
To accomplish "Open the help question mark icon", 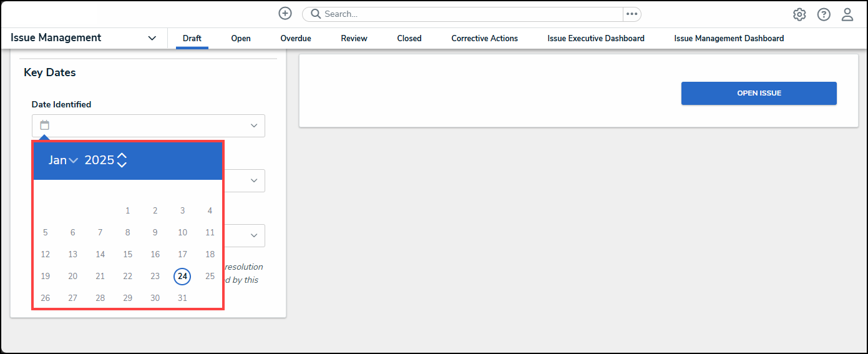I will tap(824, 14).
